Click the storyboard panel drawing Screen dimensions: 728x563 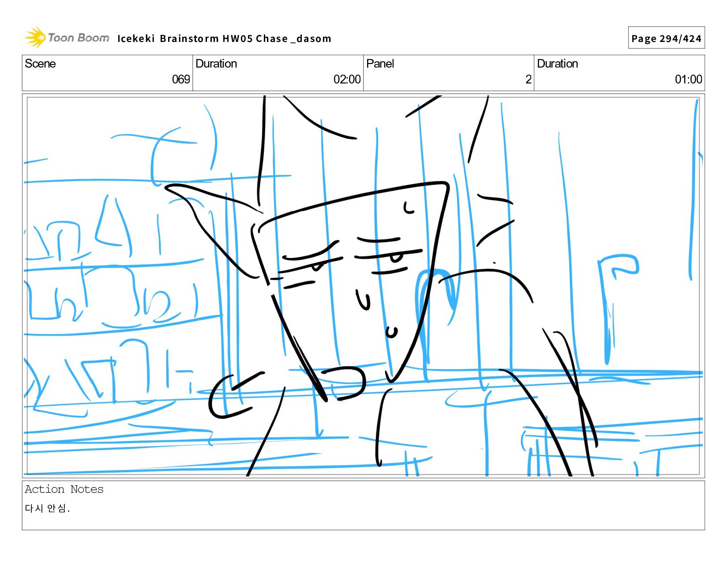(363, 286)
